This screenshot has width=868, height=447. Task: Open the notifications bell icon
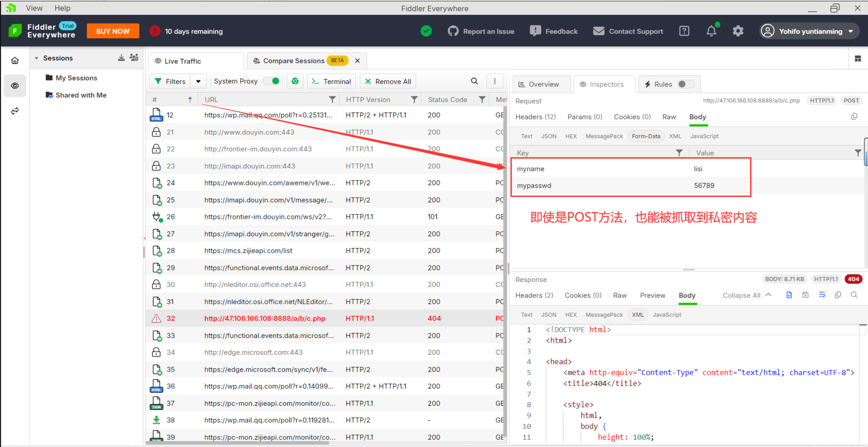pos(711,31)
